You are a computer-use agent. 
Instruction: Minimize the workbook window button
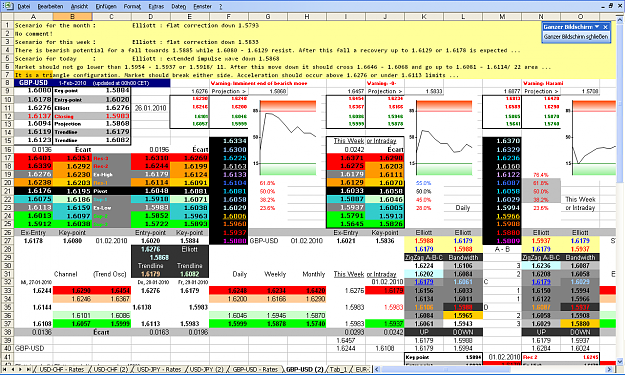coord(603,6)
